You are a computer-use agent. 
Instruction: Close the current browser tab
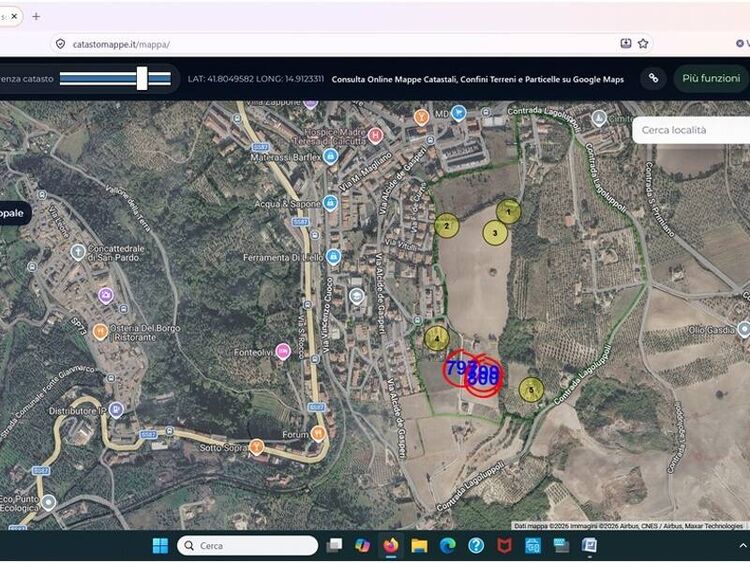(14, 17)
